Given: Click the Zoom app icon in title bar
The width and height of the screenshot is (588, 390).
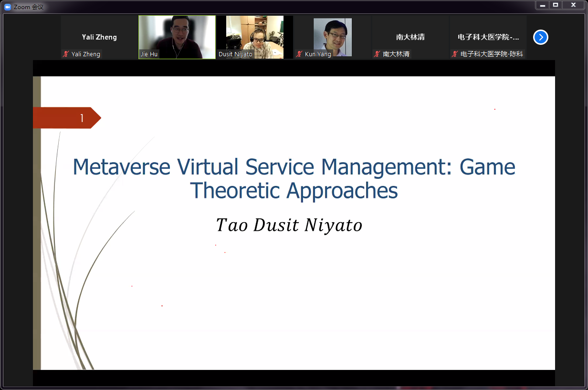Looking at the screenshot, I should coord(7,7).
